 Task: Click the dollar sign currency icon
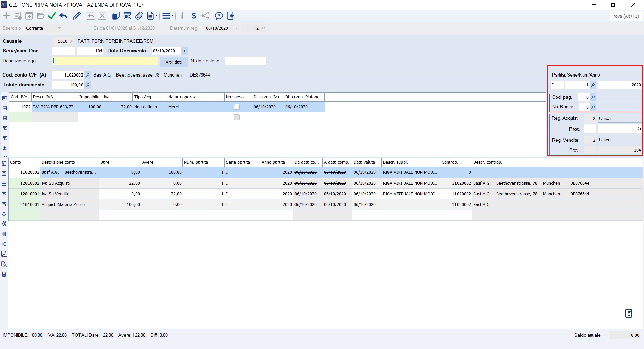(194, 16)
